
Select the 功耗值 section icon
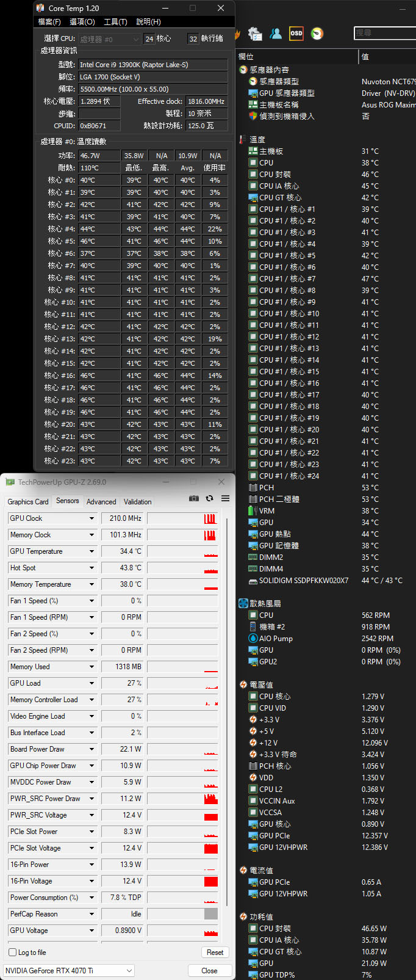tap(243, 916)
